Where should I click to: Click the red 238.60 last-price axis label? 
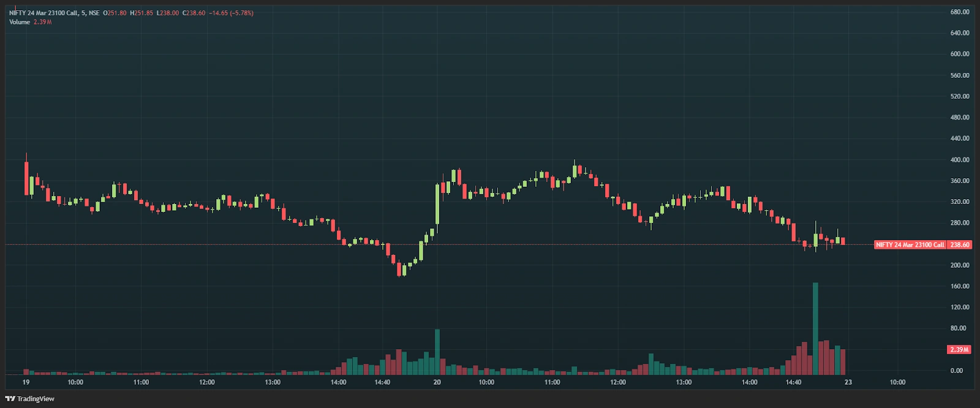pos(960,244)
